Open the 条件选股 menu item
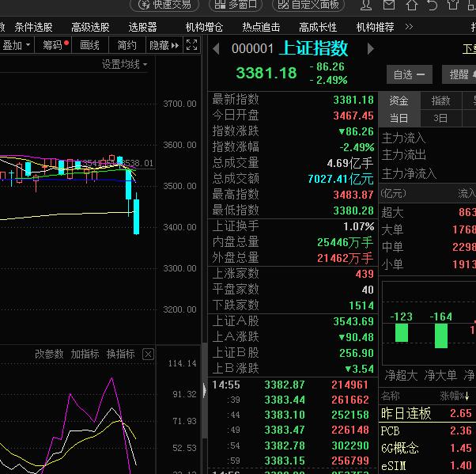 33,28
